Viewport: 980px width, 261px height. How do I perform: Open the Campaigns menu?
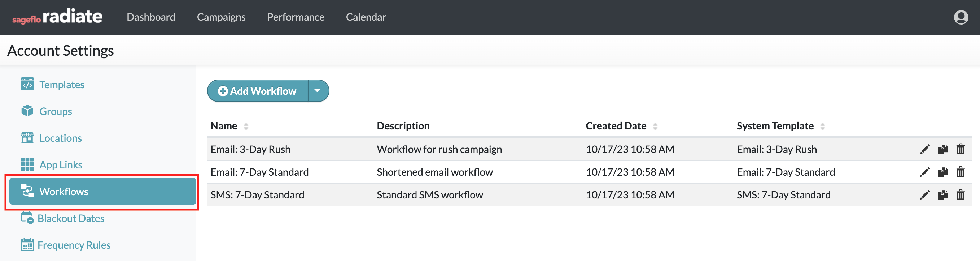[x=221, y=17]
